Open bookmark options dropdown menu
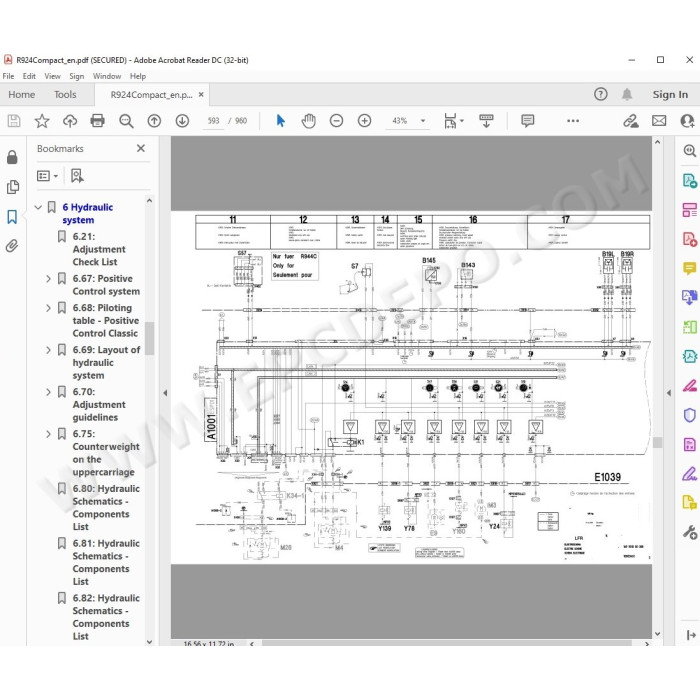The height and width of the screenshot is (700, 700). pyautogui.click(x=47, y=176)
